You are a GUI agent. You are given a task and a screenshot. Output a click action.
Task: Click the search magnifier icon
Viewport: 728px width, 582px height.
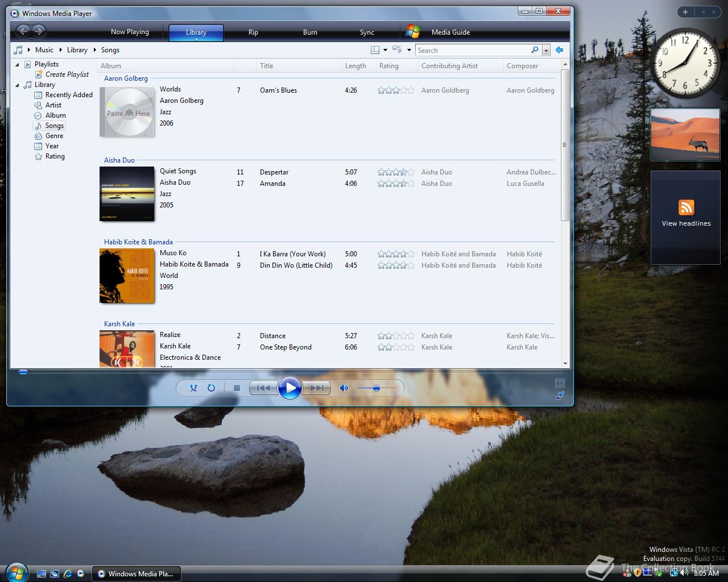[535, 50]
